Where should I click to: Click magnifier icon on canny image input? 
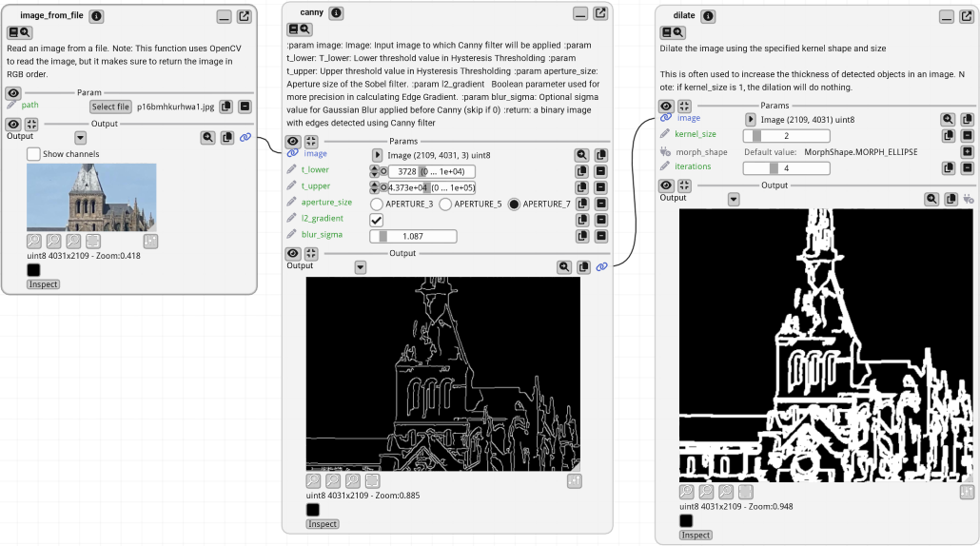coord(581,154)
